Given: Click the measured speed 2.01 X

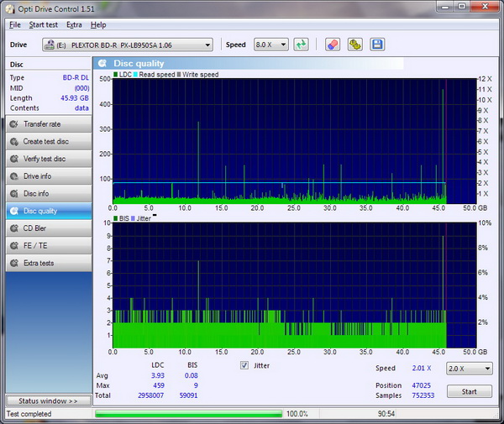Looking at the screenshot, I should click(x=422, y=368).
